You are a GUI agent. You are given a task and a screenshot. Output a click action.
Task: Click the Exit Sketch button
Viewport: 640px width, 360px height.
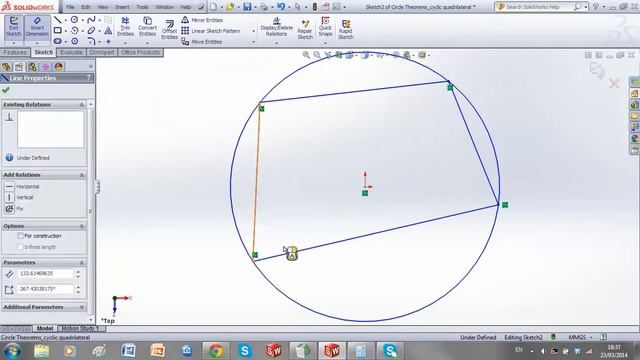(x=13, y=27)
